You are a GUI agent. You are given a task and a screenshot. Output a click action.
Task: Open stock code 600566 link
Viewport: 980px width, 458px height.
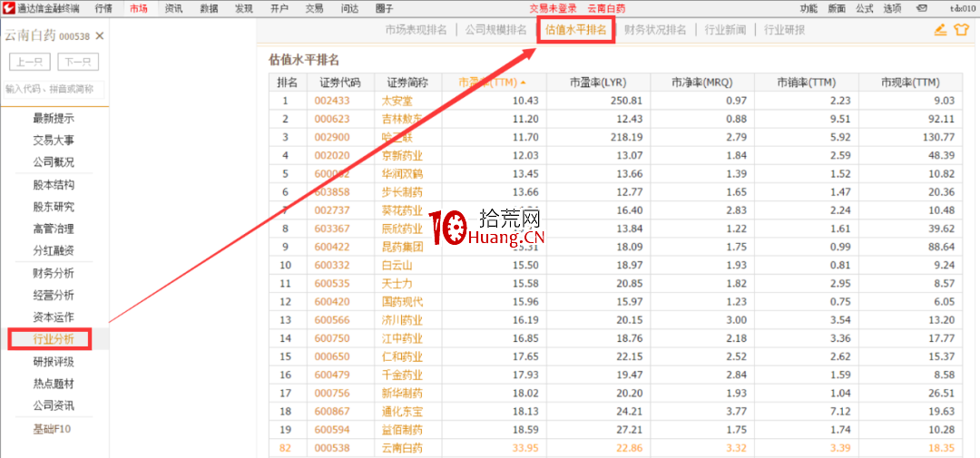click(x=332, y=320)
